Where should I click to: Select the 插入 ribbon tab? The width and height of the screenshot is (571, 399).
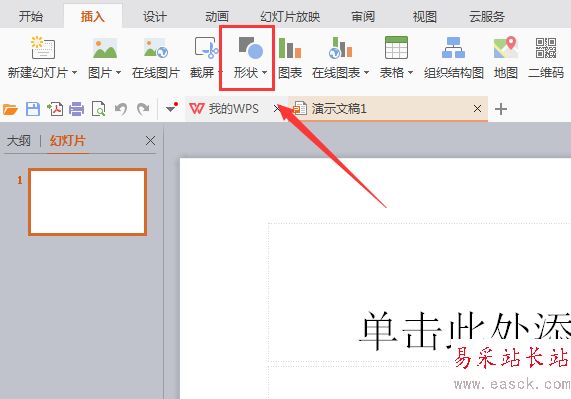[93, 17]
